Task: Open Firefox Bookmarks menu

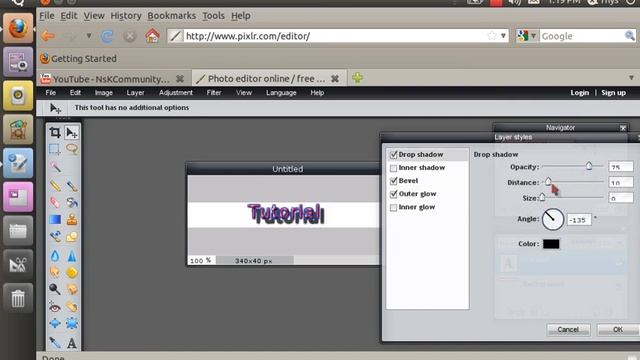Action: point(171,16)
